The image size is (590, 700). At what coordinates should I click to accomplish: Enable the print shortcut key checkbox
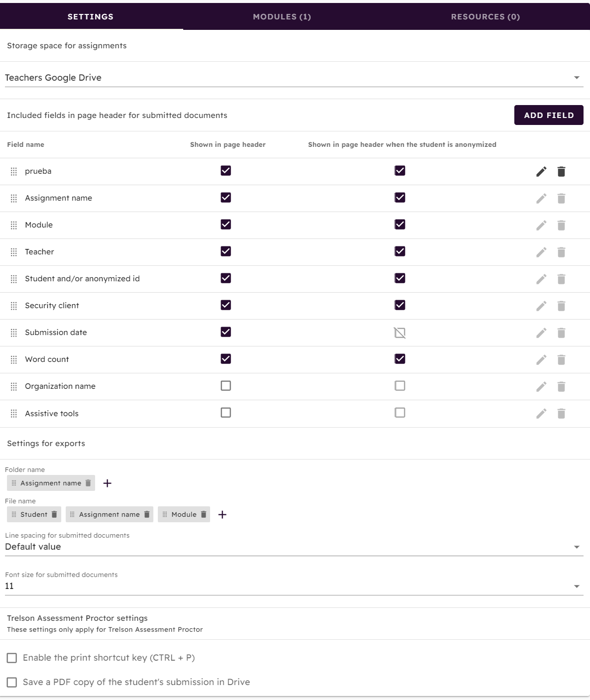pyautogui.click(x=11, y=658)
